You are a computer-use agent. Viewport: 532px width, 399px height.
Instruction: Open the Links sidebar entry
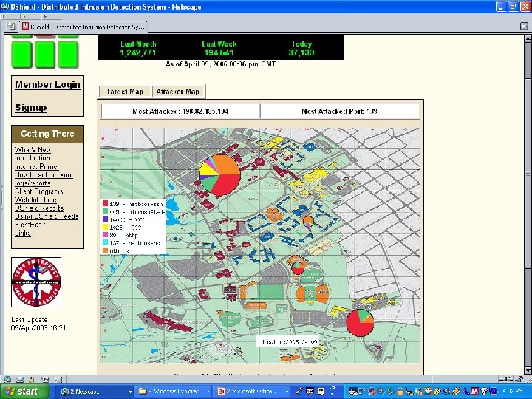pos(22,233)
